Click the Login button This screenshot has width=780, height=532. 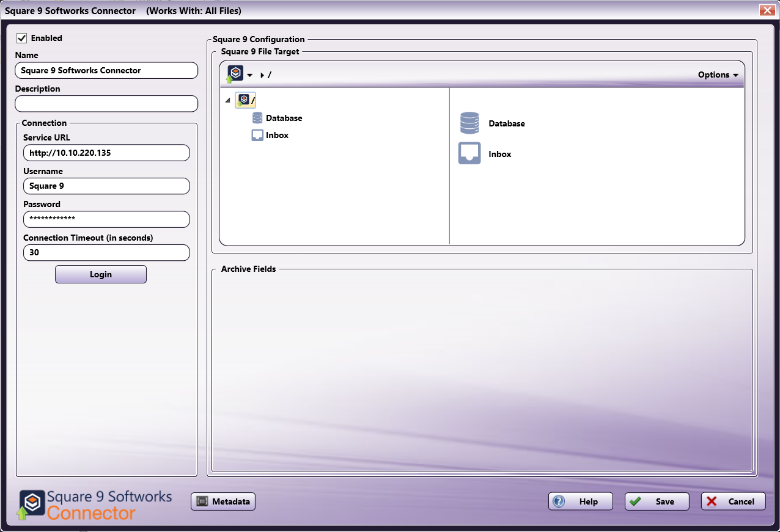click(x=101, y=274)
